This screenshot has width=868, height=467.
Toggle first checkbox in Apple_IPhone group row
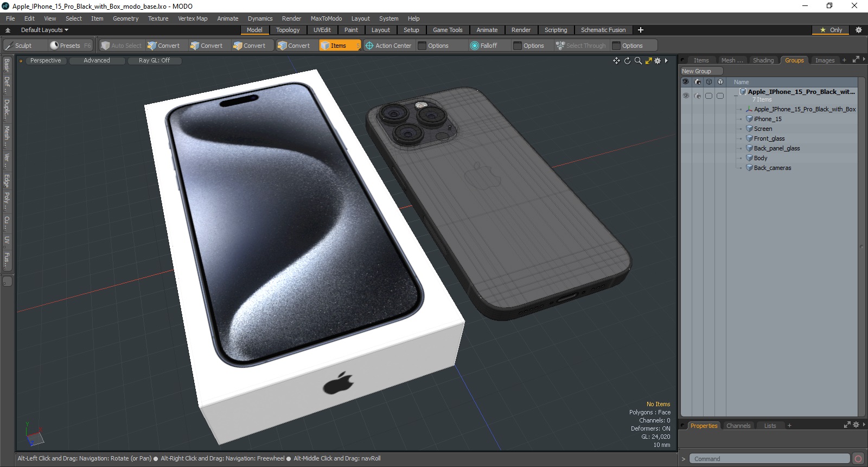tap(709, 96)
